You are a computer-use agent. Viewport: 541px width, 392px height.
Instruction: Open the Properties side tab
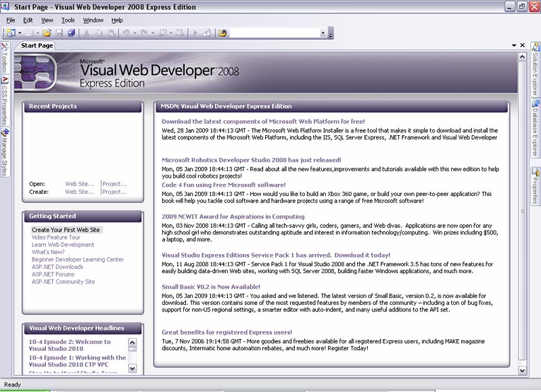(x=535, y=186)
